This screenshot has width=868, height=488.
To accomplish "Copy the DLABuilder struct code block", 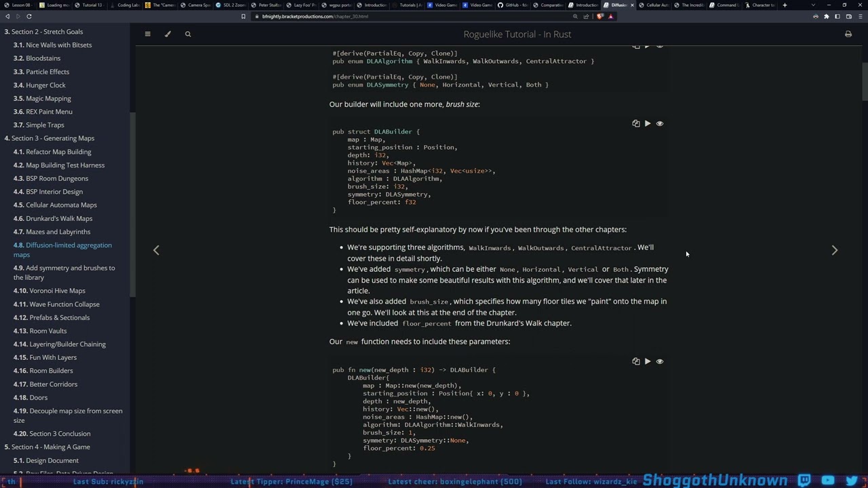I will 635,123.
